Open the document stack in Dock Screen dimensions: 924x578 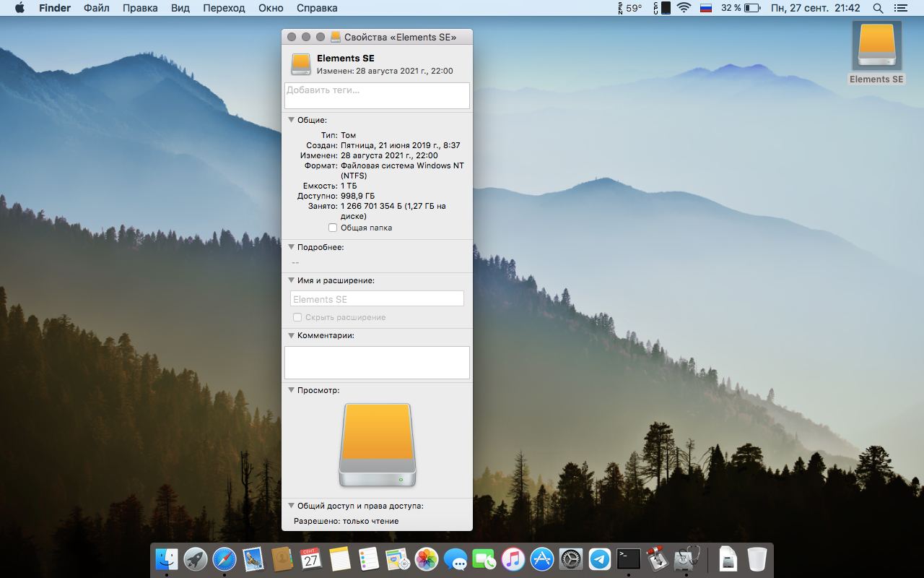pyautogui.click(x=728, y=559)
